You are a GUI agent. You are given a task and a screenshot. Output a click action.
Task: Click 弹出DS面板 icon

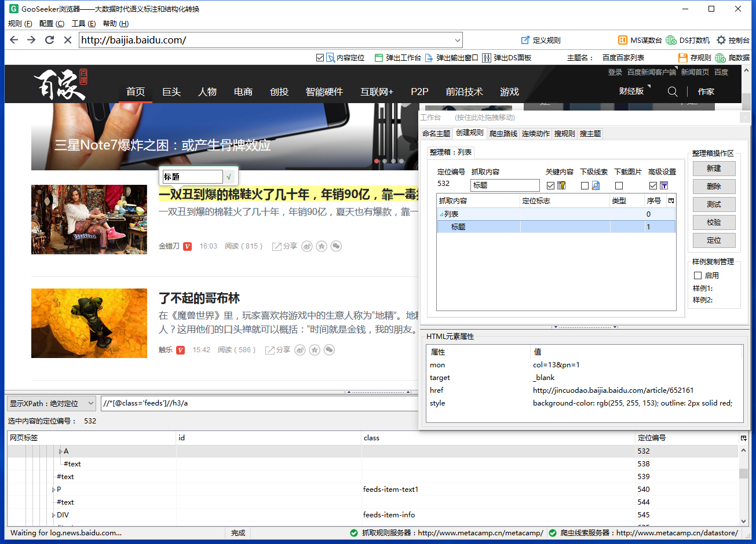tap(487, 58)
